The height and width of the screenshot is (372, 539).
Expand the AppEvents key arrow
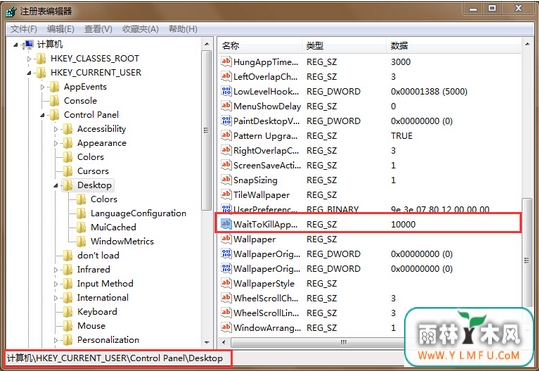[43, 87]
